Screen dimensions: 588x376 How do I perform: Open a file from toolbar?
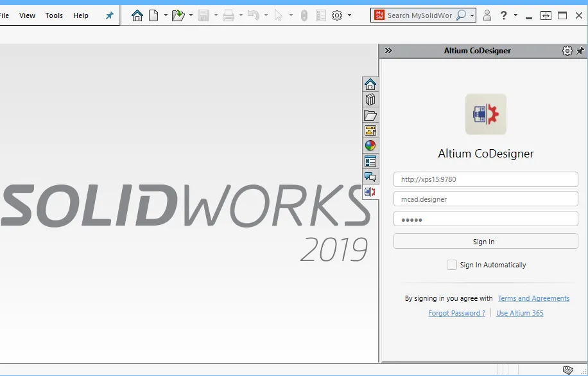click(178, 15)
